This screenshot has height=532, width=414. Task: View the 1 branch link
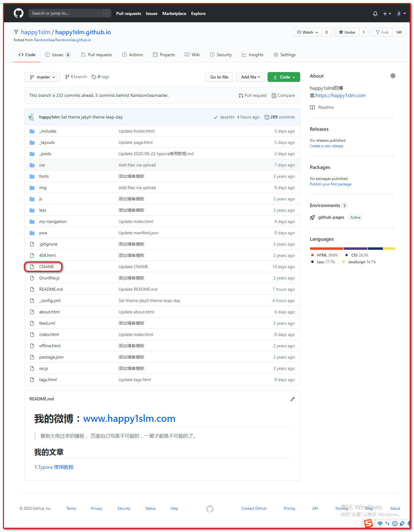click(x=76, y=77)
